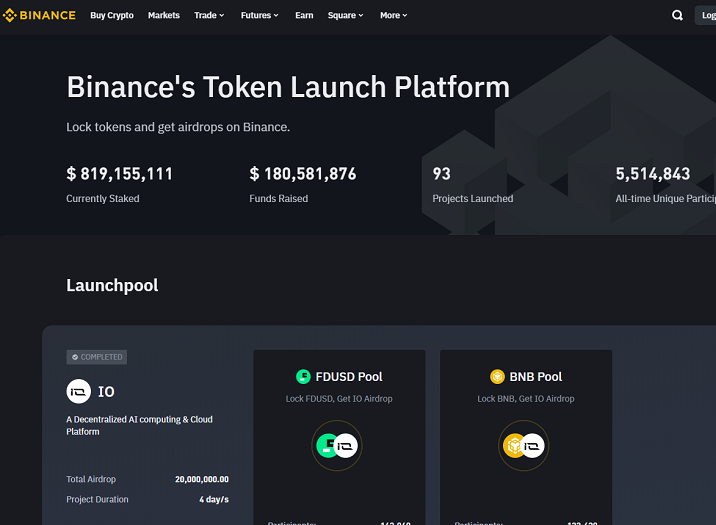Viewport: 716px width, 525px height.
Task: Click the FDUSD and IO paired pool graphic
Action: [337, 446]
